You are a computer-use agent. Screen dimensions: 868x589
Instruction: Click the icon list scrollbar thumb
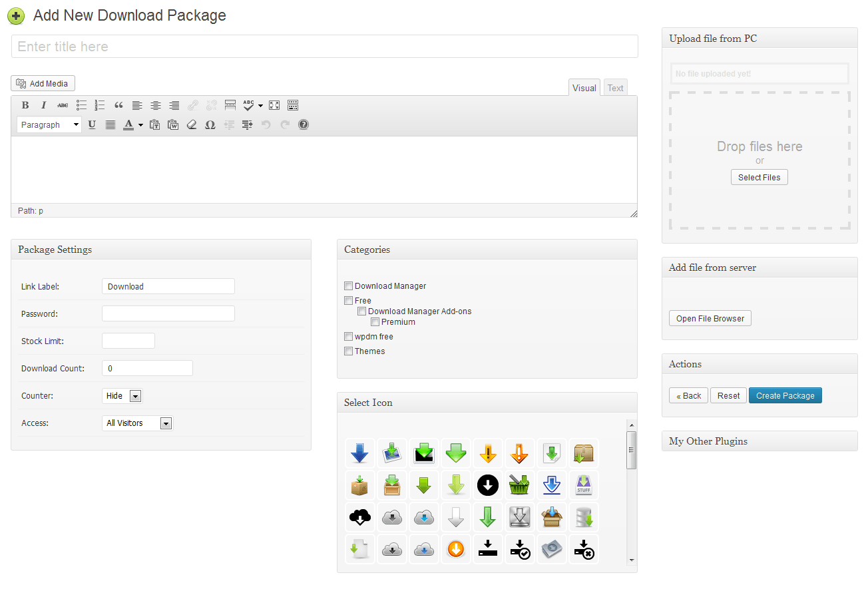click(x=632, y=450)
